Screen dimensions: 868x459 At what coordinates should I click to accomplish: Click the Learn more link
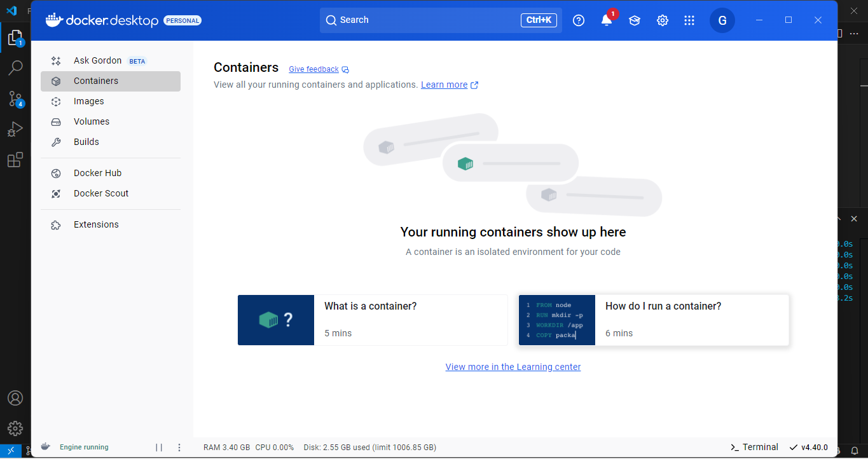pos(444,85)
